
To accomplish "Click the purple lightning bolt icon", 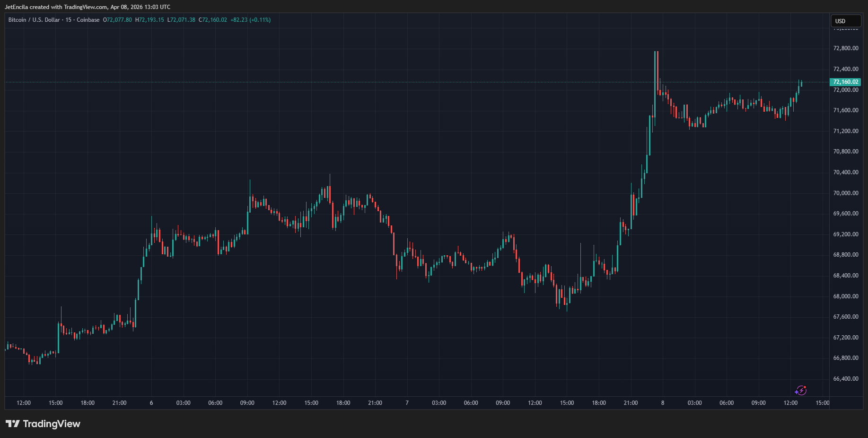I will tap(800, 391).
